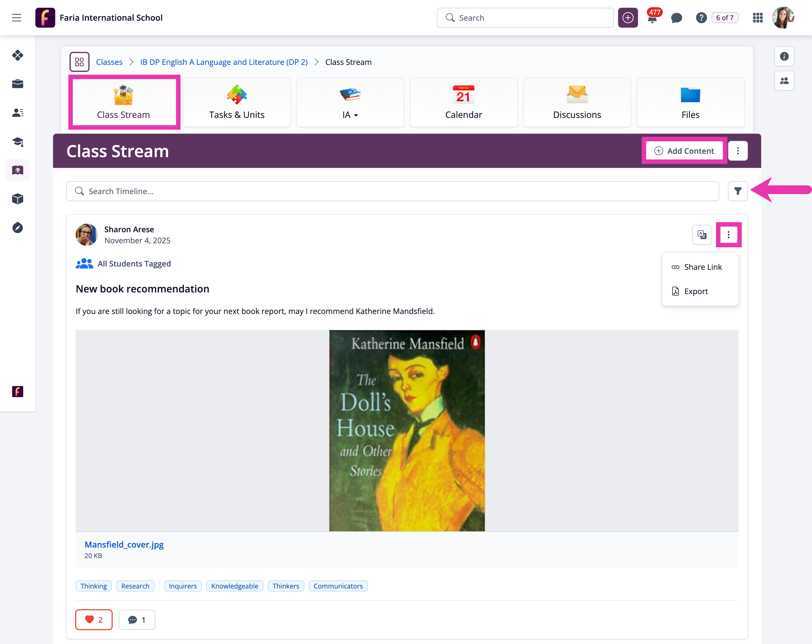Open the messages chat bubble icon
Viewport: 812px width, 644px height.
coord(677,18)
